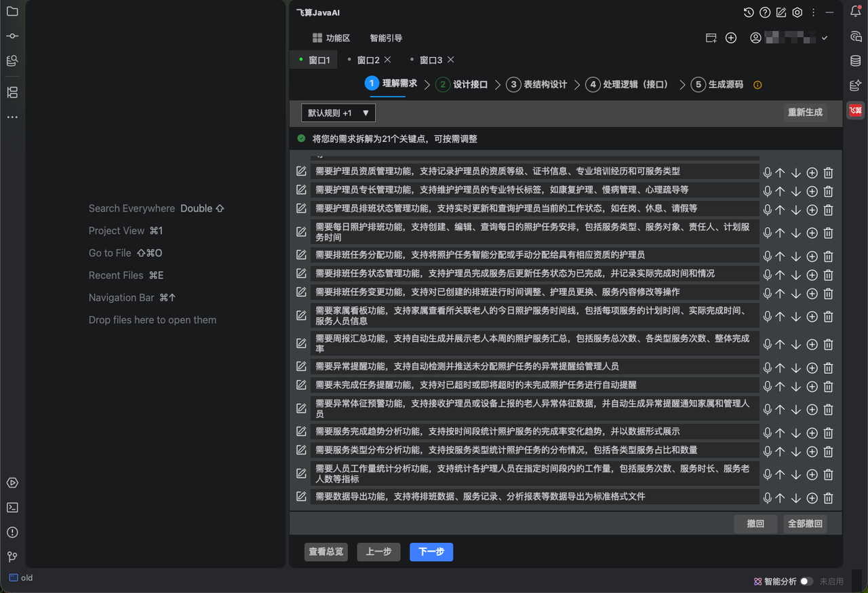Open the Services run tool window
868x593 pixels.
coord(12,483)
